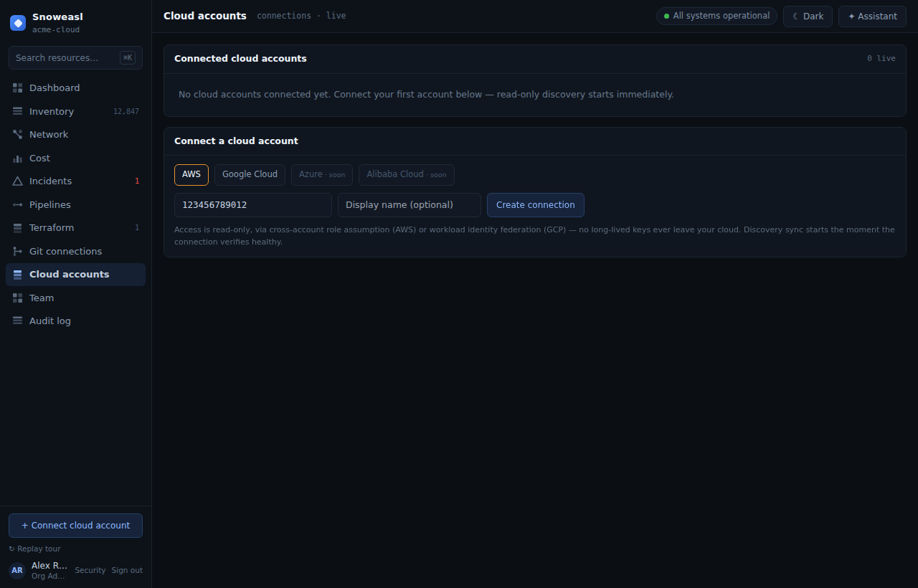Click the Connected cloud accounts heading

[x=240, y=59]
